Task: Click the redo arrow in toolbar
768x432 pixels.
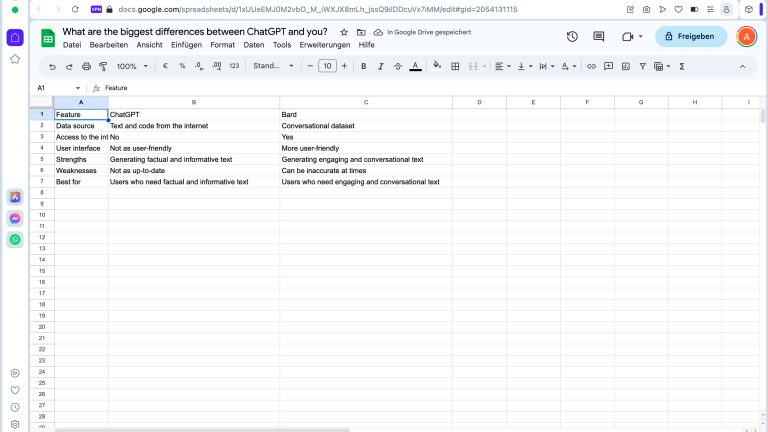Action: point(69,67)
